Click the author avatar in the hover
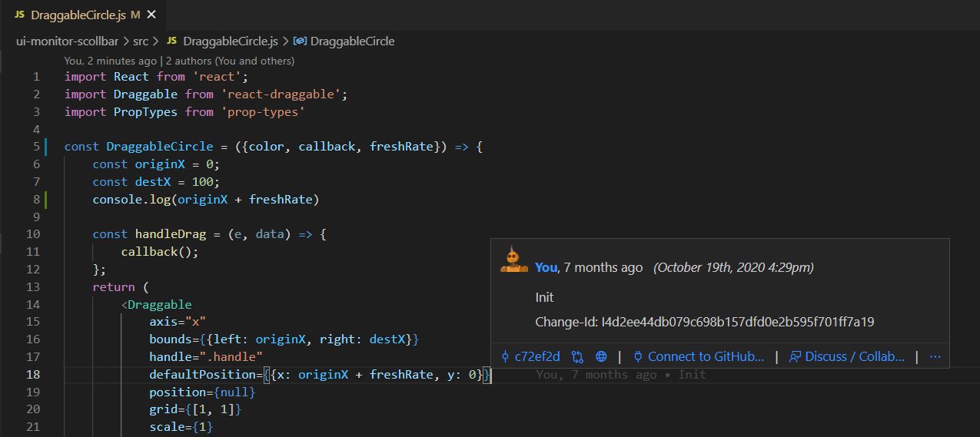Image resolution: width=980 pixels, height=437 pixels. [514, 260]
